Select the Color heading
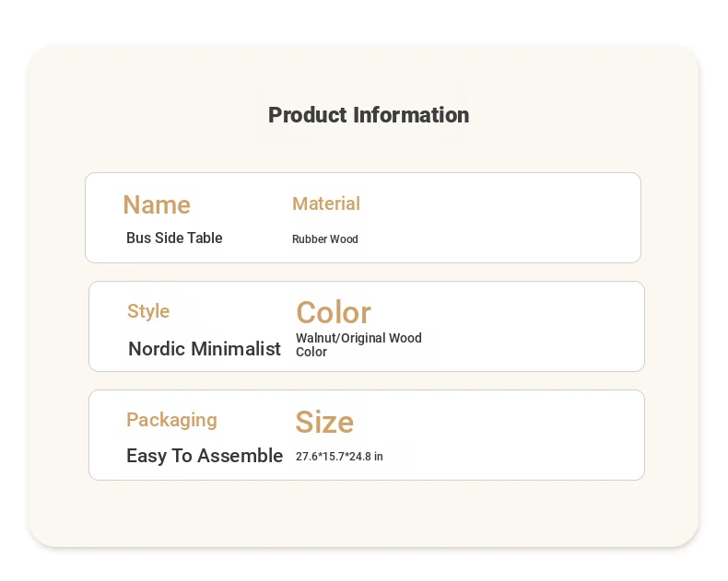The width and height of the screenshot is (728, 581). (x=334, y=312)
